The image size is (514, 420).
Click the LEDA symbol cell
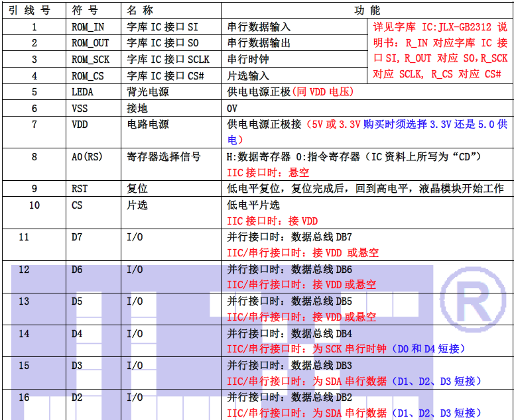coord(82,92)
